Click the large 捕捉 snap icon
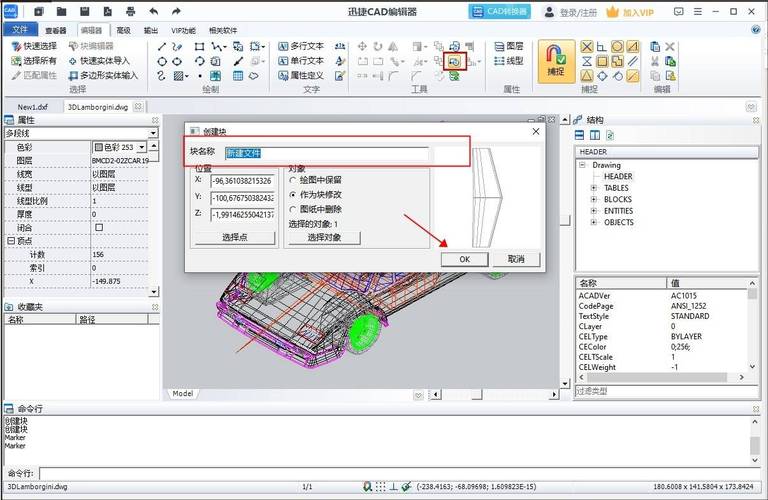768x500 pixels. tap(557, 60)
